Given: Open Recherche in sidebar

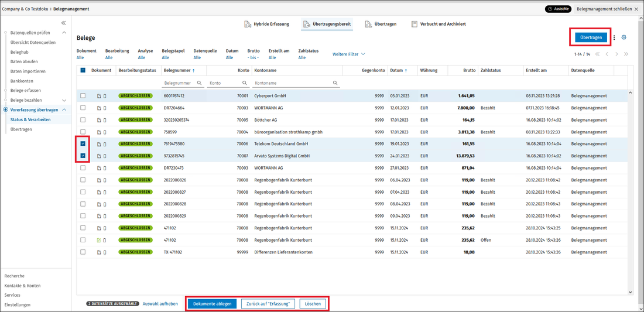Looking at the screenshot, I should (x=15, y=276).
